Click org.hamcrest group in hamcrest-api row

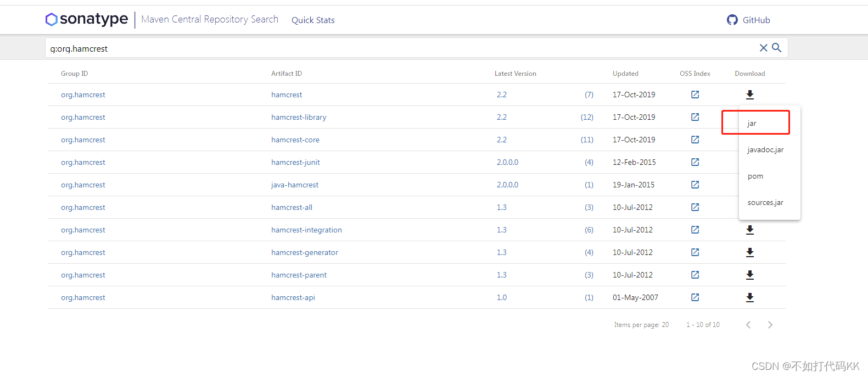[83, 297]
